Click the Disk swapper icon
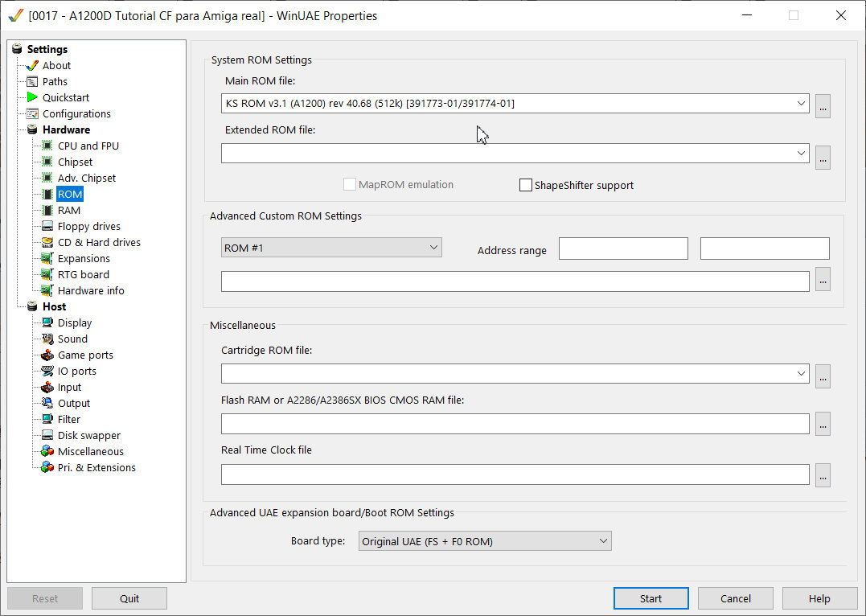This screenshot has width=866, height=616. pyautogui.click(x=47, y=435)
